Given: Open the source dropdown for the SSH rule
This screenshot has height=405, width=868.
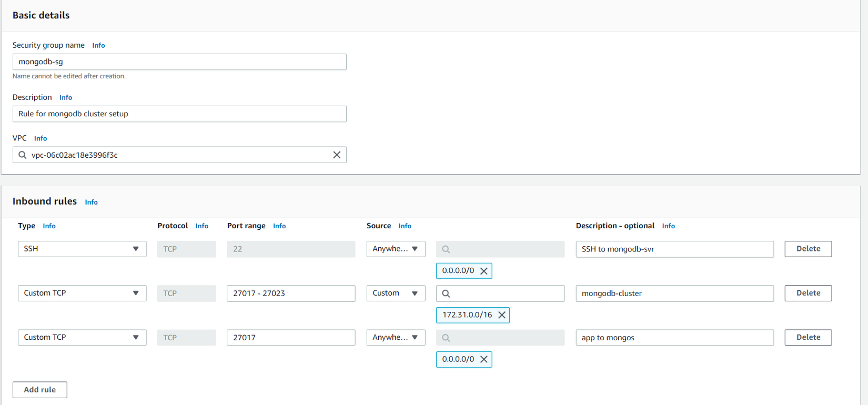Looking at the screenshot, I should point(396,249).
